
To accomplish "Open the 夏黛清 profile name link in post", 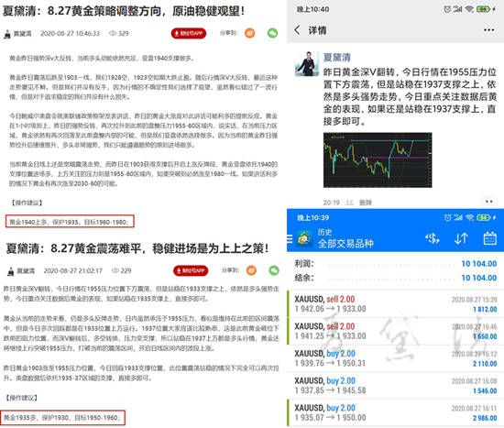I will click(x=337, y=57).
